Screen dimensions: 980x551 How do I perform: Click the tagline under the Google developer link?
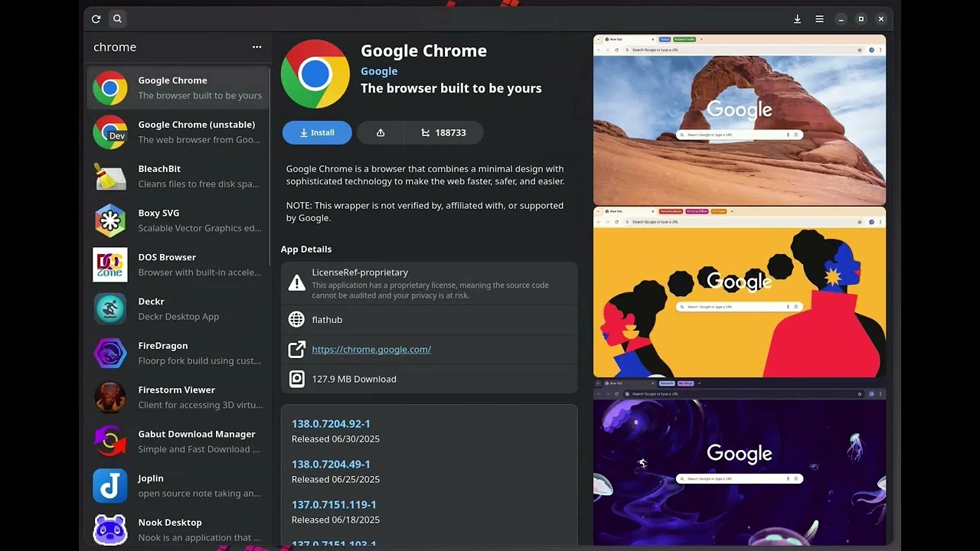[x=451, y=89]
